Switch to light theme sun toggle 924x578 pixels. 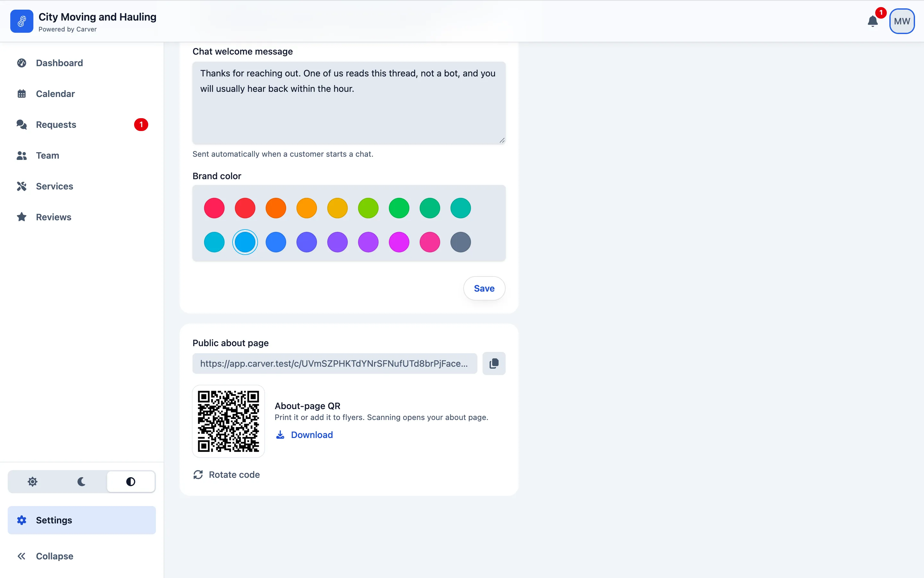32,481
